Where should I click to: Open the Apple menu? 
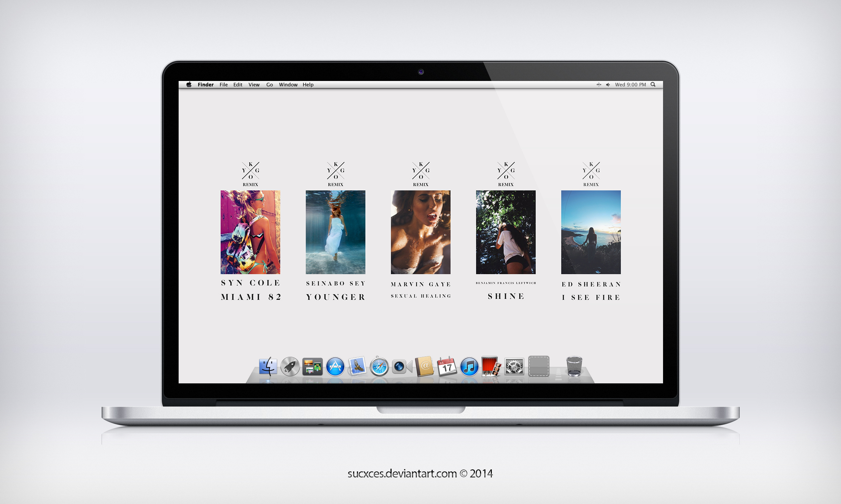point(189,85)
